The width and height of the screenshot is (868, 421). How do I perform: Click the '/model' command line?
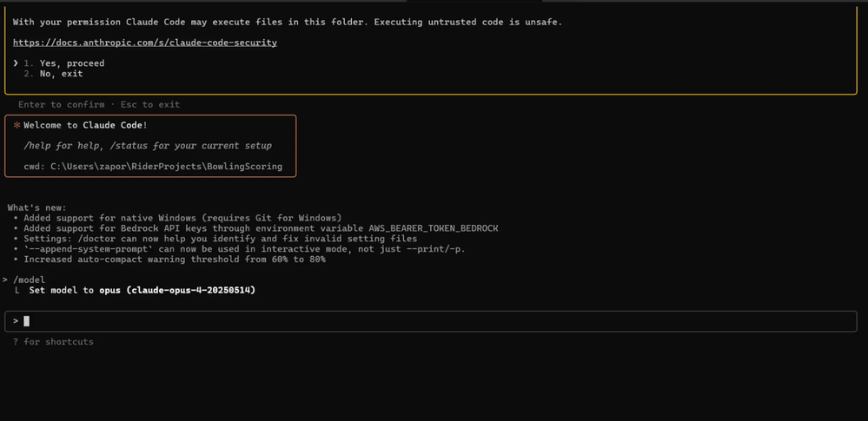pos(23,280)
